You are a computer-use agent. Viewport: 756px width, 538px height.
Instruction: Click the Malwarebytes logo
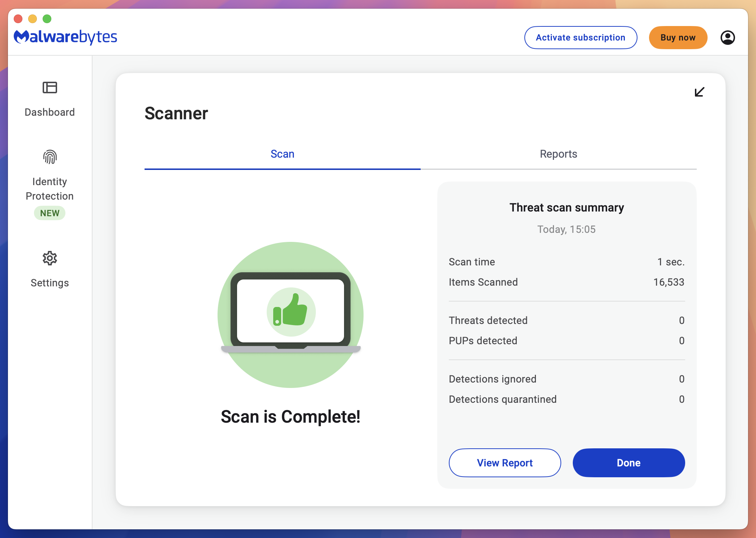[65, 37]
